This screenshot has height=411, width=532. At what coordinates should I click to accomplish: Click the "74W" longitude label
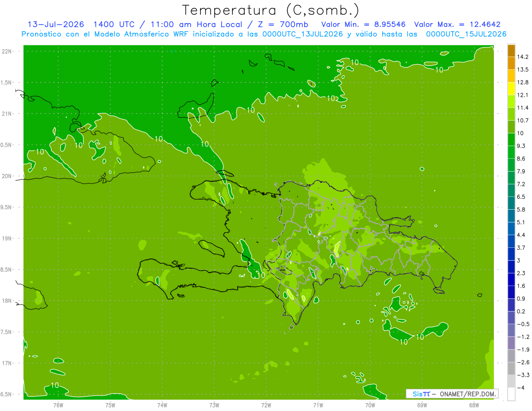pos(162,405)
